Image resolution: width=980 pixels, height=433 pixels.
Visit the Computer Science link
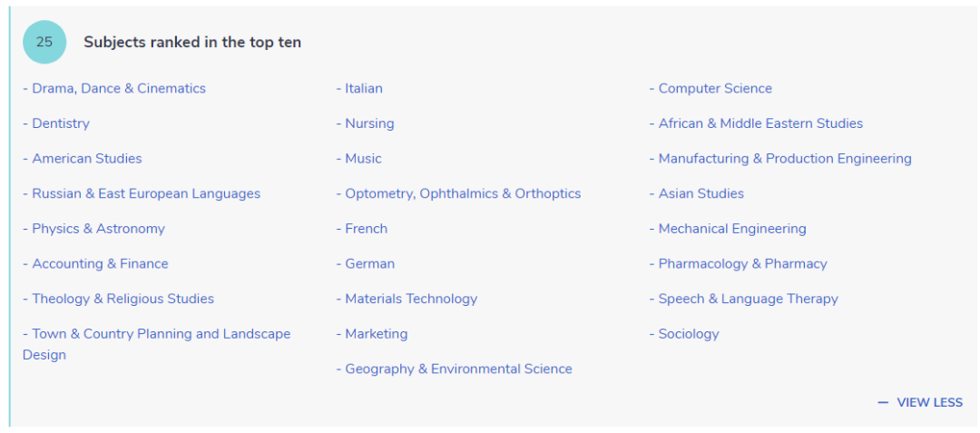715,89
